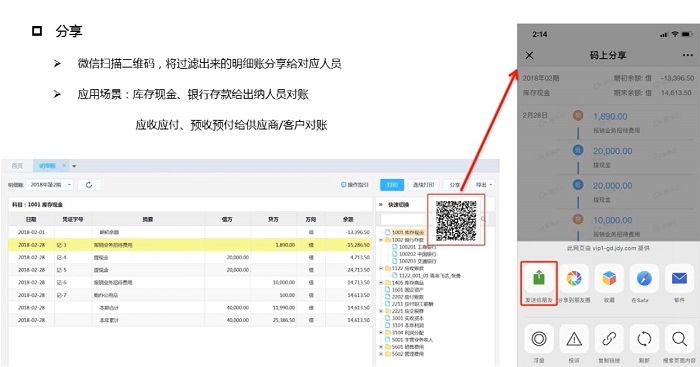Open the 2018年第2期 period dropdown
700x367 pixels.
[50, 185]
